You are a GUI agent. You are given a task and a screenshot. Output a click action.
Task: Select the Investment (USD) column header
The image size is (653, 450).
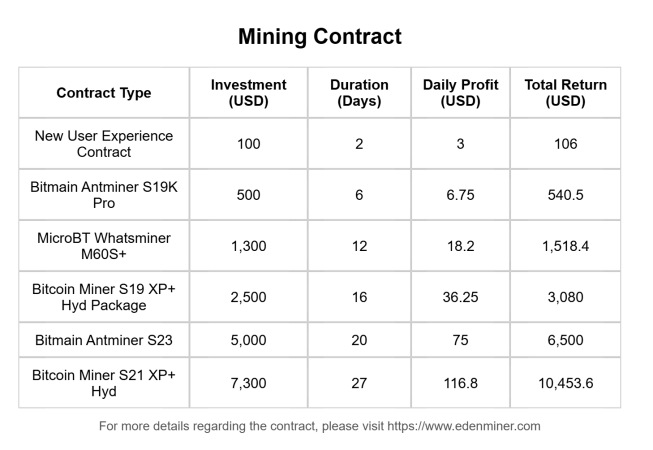pyautogui.click(x=249, y=93)
